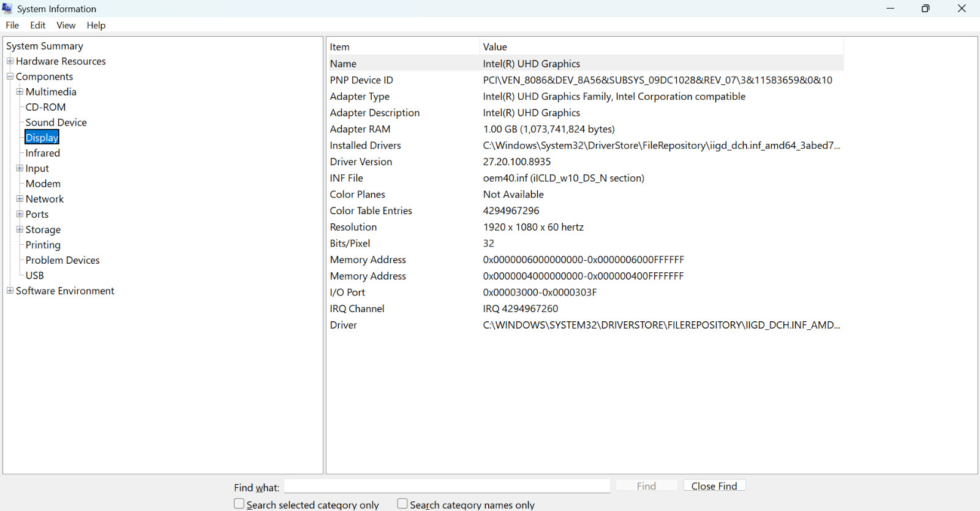The image size is (980, 511).
Task: Select the Multimedia category
Action: pyautogui.click(x=51, y=92)
